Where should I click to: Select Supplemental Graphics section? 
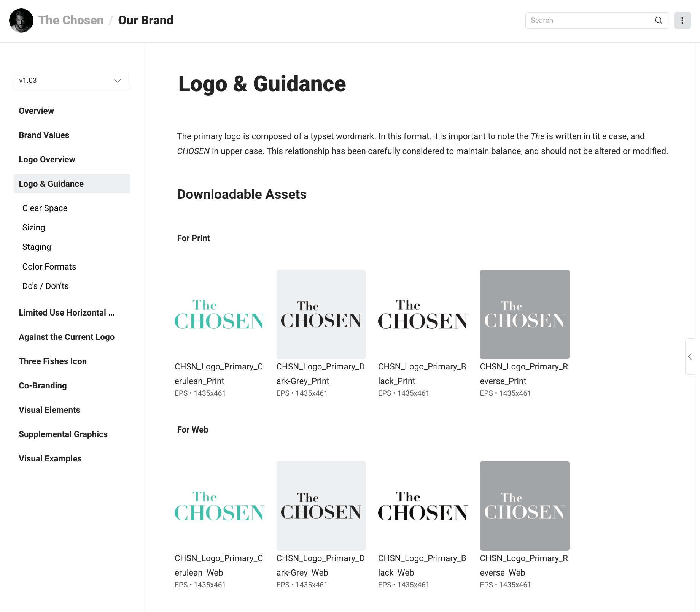(x=63, y=434)
